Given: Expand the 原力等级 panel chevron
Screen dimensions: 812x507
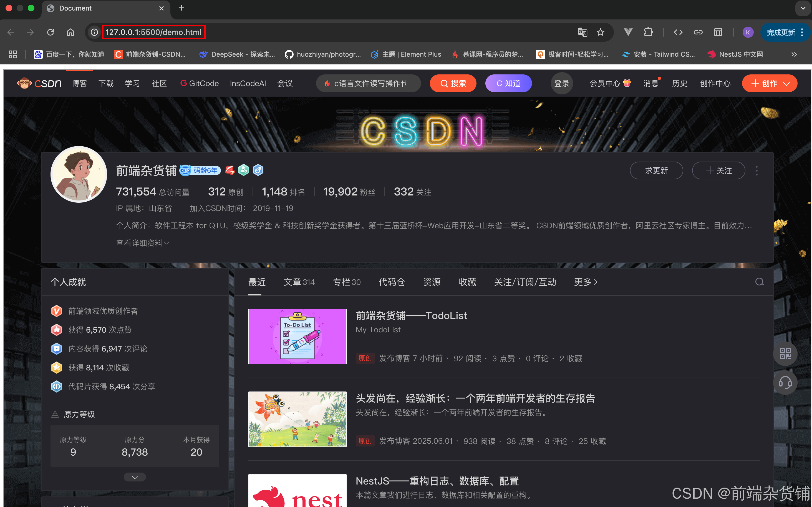Looking at the screenshot, I should click(x=135, y=477).
